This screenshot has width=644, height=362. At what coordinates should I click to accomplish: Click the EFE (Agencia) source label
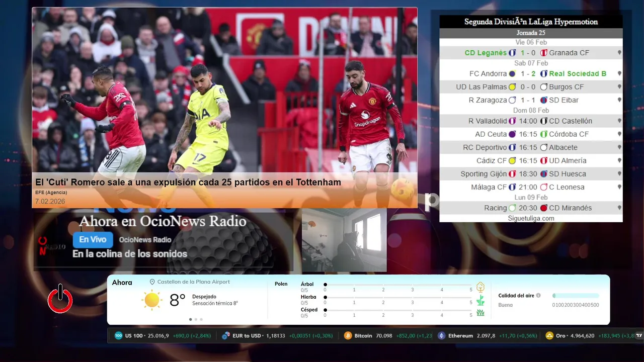click(51, 193)
